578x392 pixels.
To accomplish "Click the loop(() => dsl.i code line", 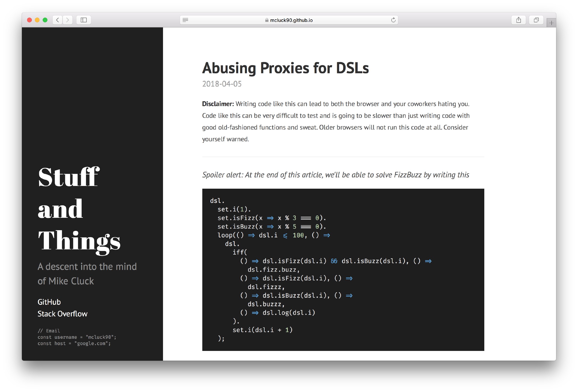I will [x=274, y=235].
